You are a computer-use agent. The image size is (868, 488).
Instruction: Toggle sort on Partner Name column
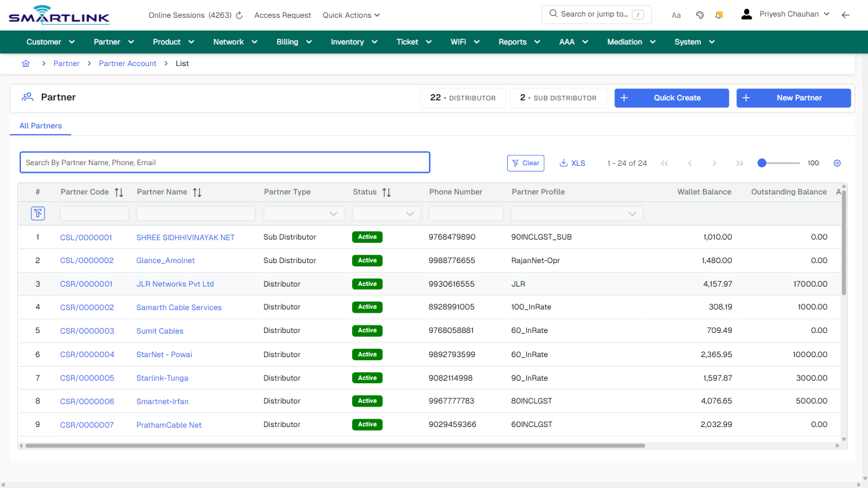coord(197,192)
